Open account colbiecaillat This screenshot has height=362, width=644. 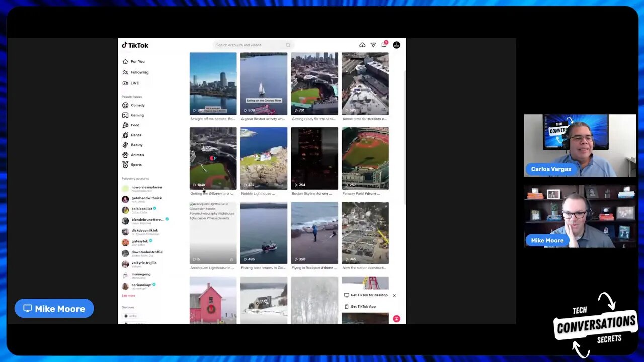[x=139, y=210]
